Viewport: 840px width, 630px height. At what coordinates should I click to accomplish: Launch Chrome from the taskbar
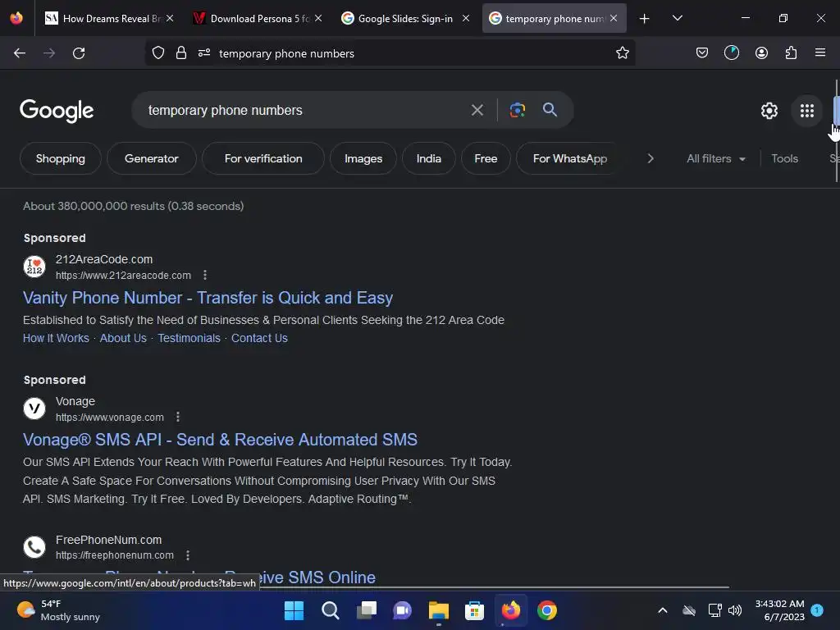coord(546,610)
